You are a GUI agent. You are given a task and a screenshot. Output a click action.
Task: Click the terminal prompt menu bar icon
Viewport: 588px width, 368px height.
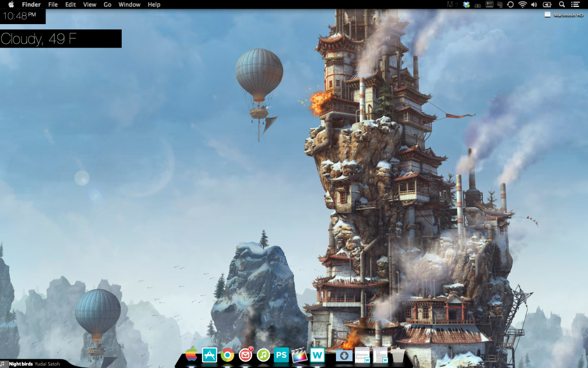[489, 5]
